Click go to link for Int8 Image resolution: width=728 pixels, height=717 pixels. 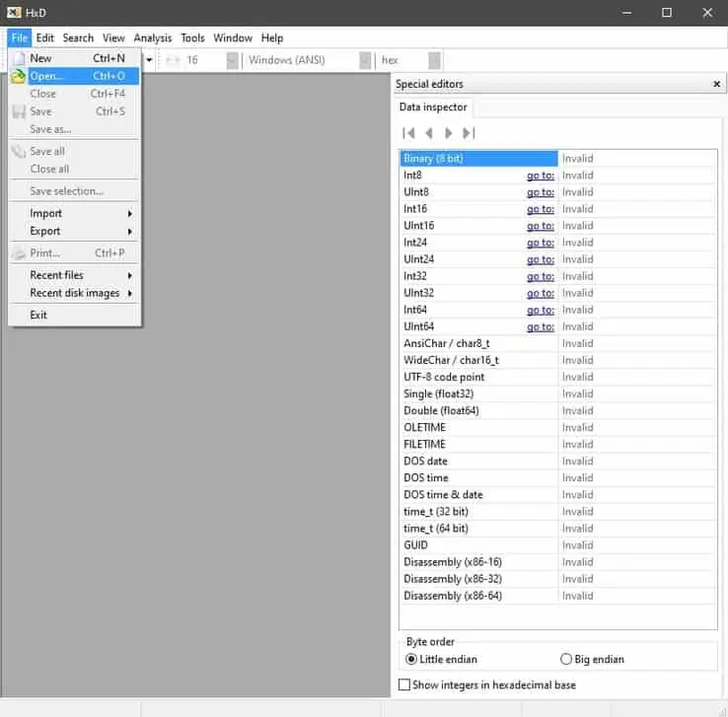(x=541, y=176)
